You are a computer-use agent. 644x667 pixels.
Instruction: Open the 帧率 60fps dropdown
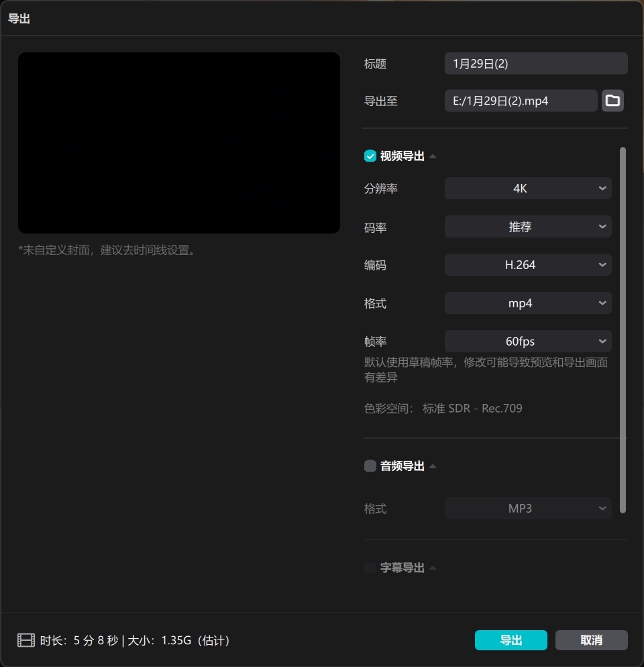point(528,341)
